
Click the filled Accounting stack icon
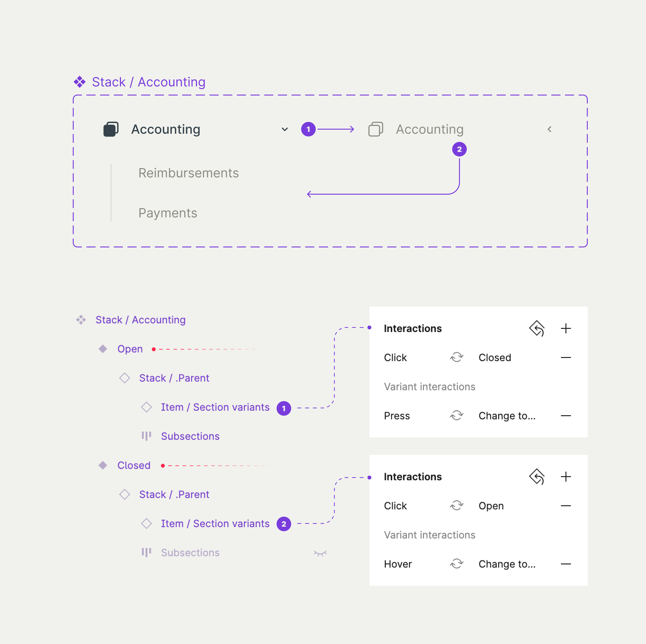click(111, 129)
